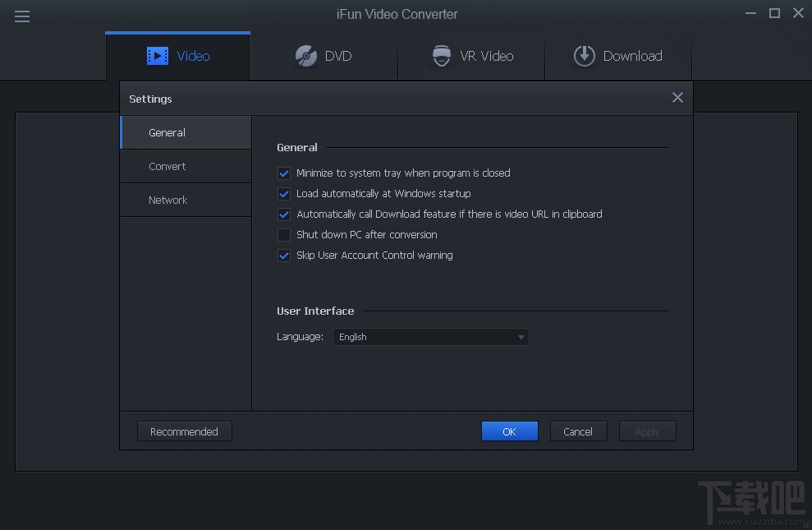
Task: Close the Settings dialog with the X
Action: click(677, 97)
